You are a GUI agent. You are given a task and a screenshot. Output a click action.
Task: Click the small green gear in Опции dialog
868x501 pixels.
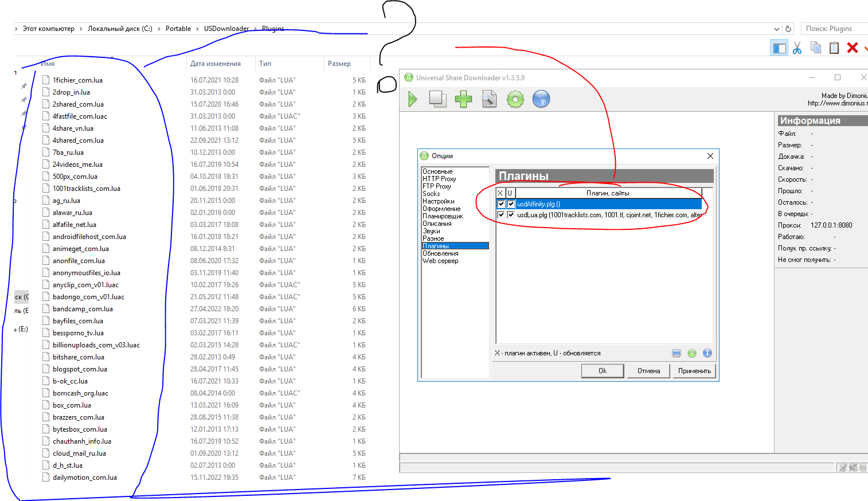coord(692,353)
